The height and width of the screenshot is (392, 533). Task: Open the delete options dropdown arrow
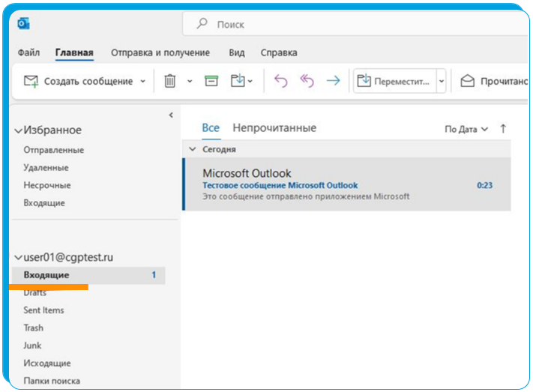[x=190, y=81]
